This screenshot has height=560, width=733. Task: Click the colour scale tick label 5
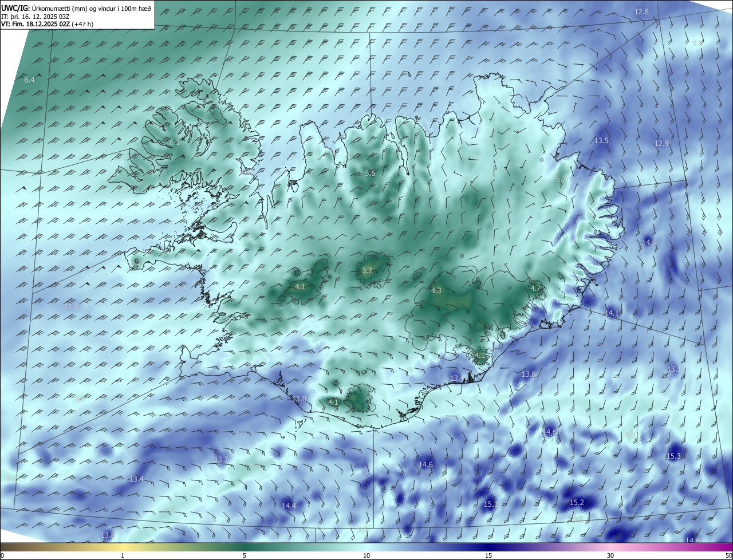click(x=245, y=555)
